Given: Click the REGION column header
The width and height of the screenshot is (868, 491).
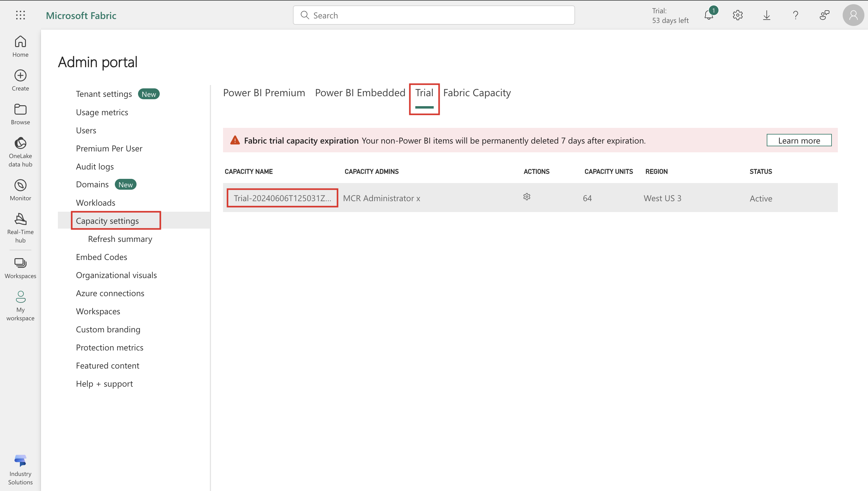Looking at the screenshot, I should coord(656,171).
